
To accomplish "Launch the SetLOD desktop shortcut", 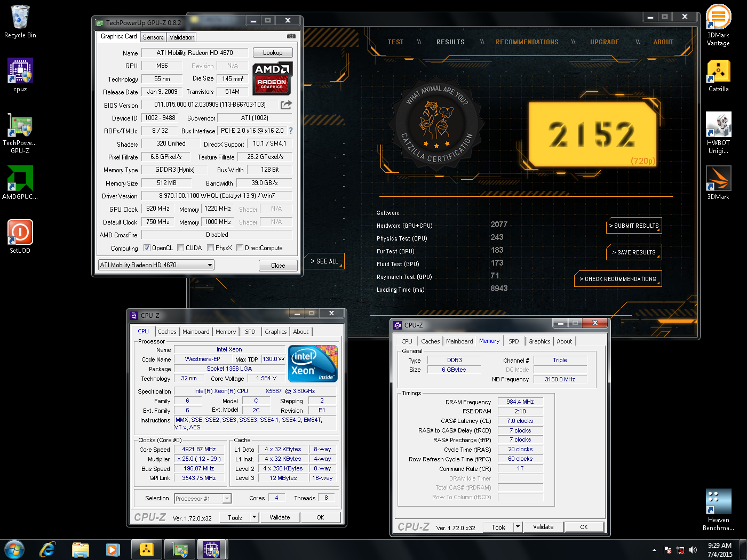I will (20, 236).
